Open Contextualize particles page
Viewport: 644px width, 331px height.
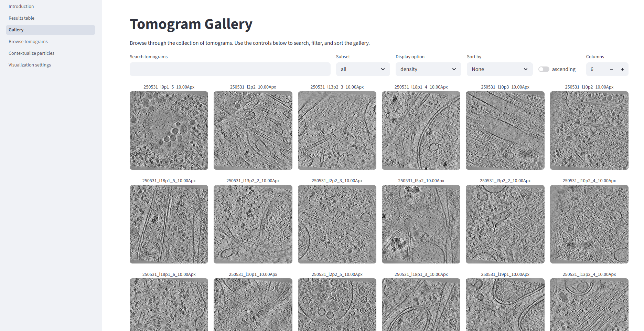50,53
